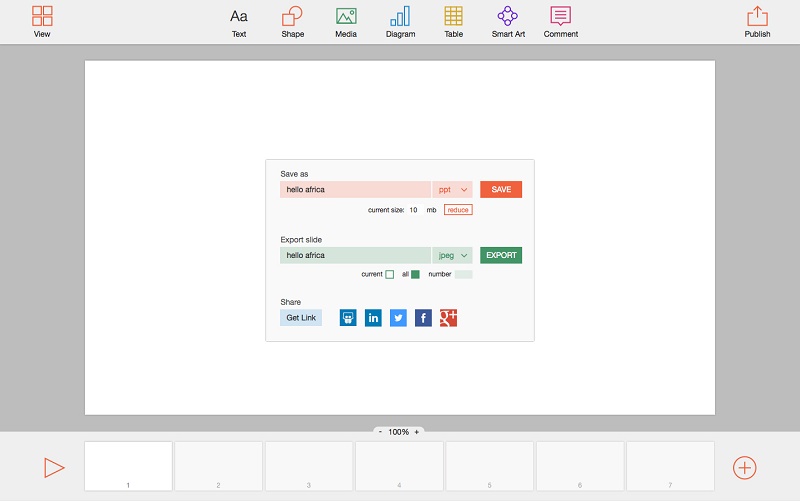
Task: Select slide thumbnail 2
Action: (x=218, y=466)
